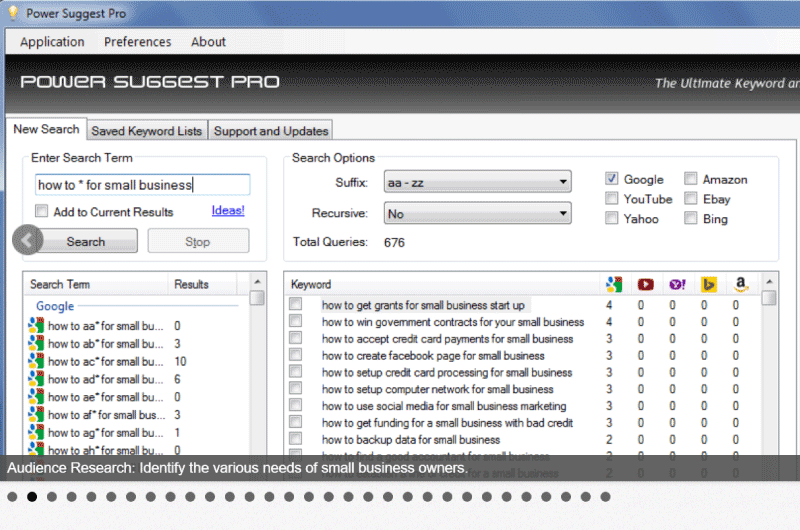Switch to the New Search tab
Screen dimensions: 800x530
46,129
